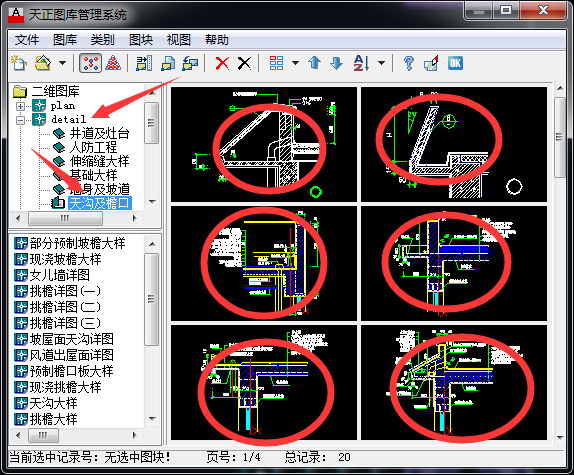
Task: Click the block list scroll down arrow
Action: (x=152, y=418)
